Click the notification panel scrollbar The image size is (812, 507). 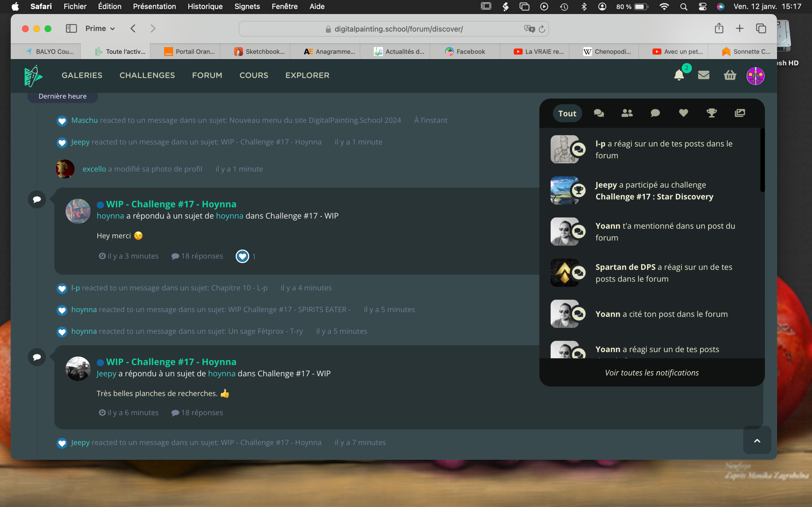tap(762, 160)
